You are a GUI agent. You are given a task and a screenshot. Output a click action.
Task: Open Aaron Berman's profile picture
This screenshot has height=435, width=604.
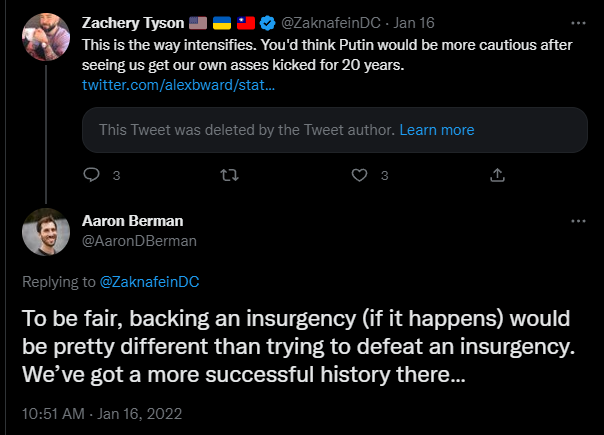[45, 233]
